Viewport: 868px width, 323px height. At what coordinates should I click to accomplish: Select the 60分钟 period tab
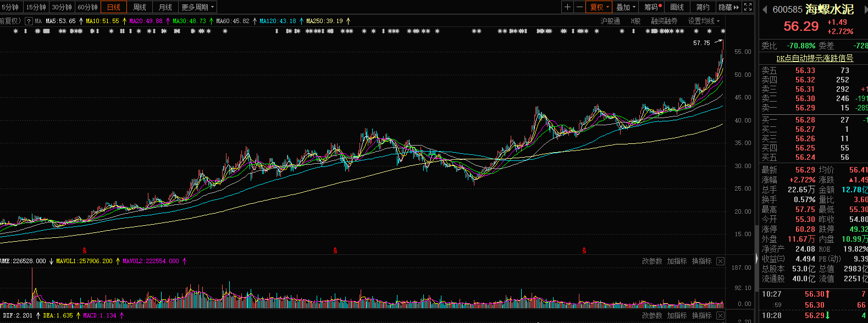[x=87, y=7]
